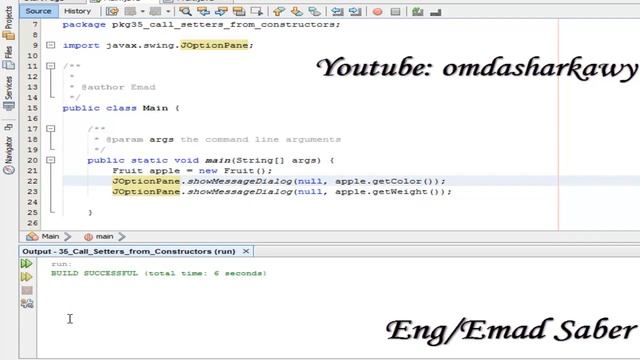Click line number 15 in gutter
Viewport: 640px width, 360px height.
33,108
